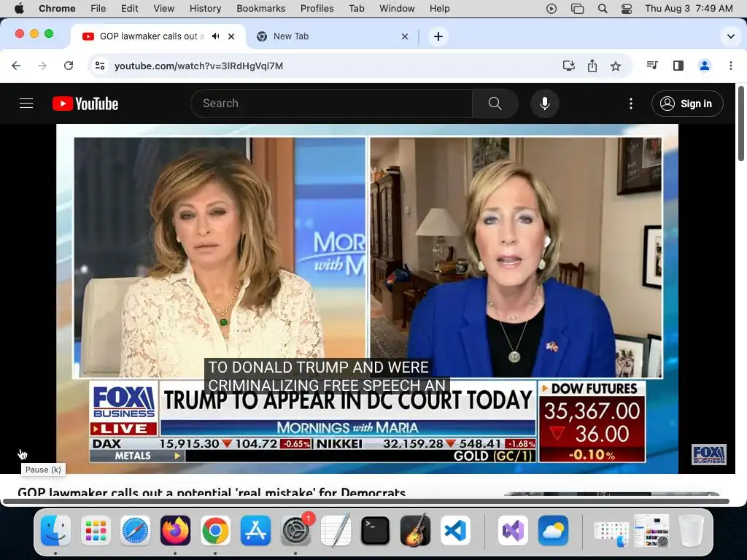
Task: Click the page vertical scrollbar
Action: pyautogui.click(x=741, y=124)
